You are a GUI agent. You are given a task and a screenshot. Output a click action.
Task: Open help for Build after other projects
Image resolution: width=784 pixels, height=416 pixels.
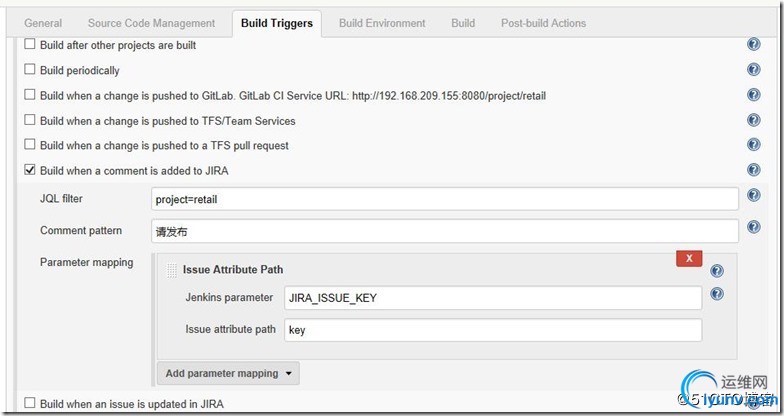click(x=754, y=44)
